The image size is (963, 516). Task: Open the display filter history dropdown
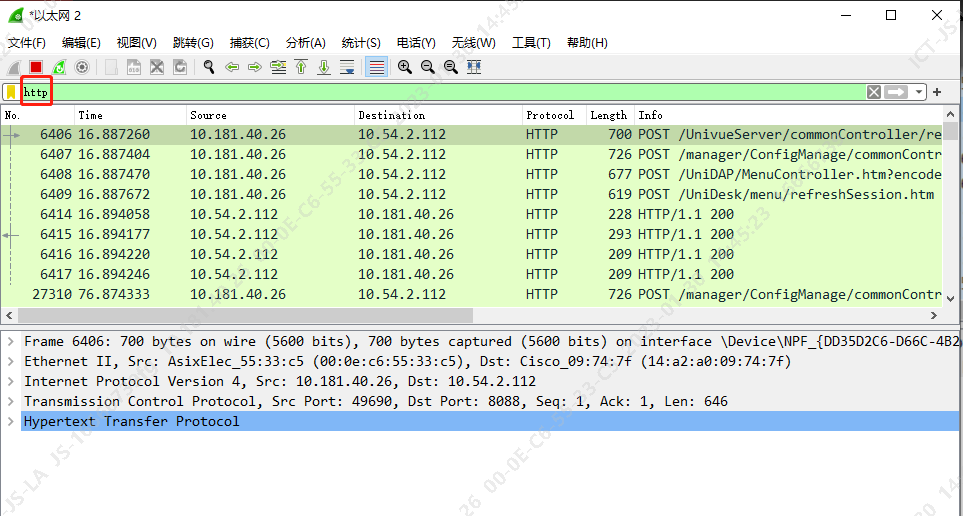pos(918,92)
